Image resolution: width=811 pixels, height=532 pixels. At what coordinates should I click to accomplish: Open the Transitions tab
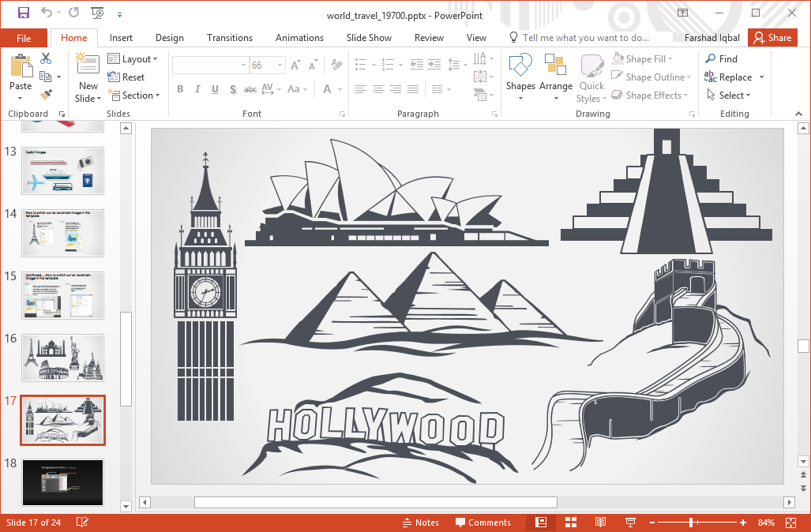229,38
